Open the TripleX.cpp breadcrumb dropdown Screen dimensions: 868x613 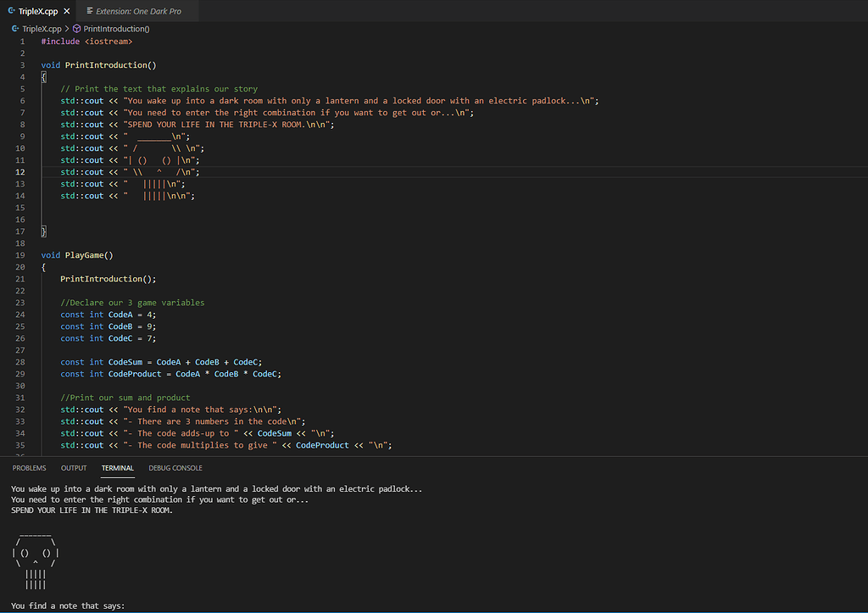click(44, 28)
